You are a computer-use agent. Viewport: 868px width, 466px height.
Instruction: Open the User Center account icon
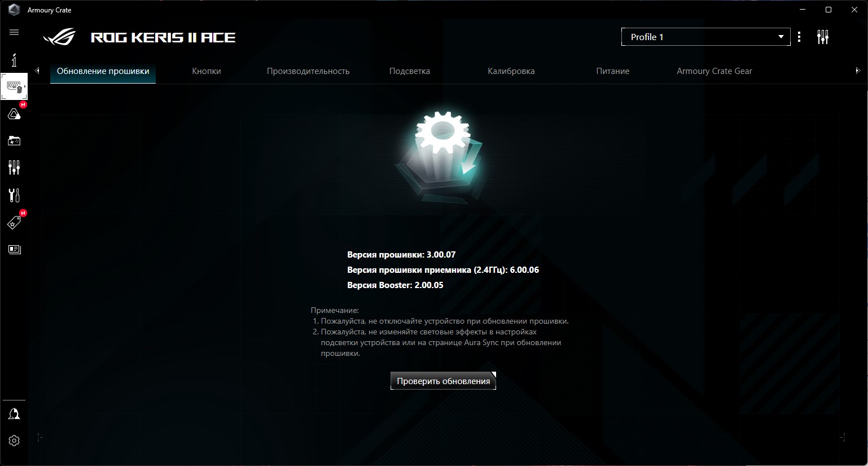[x=14, y=414]
